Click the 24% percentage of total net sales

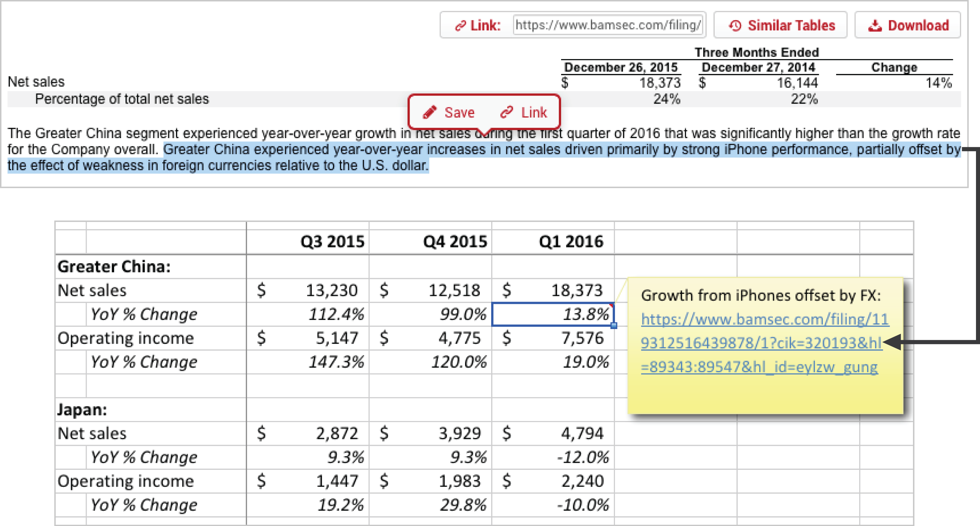point(666,99)
